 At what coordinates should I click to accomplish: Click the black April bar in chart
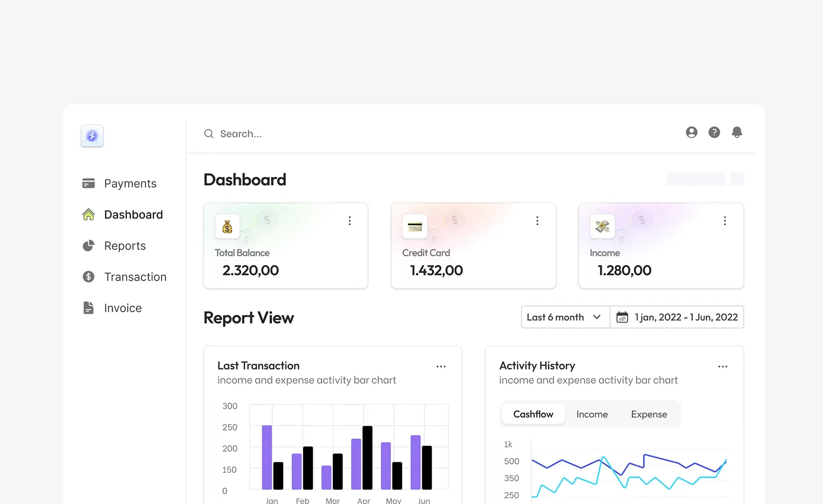367,458
